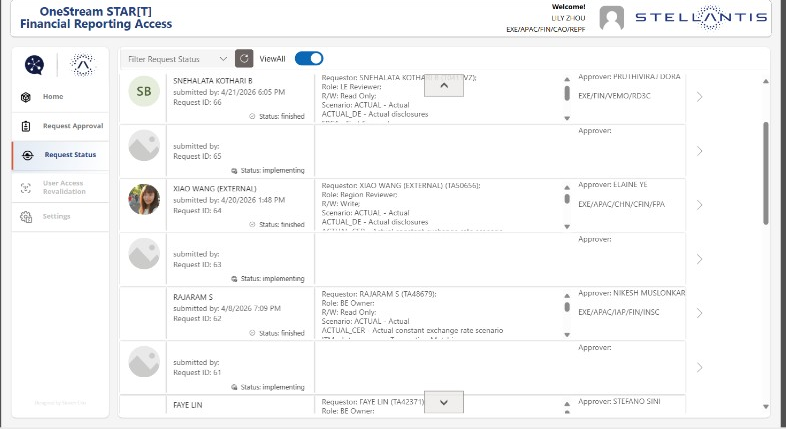Click the user profile avatar icon in header
This screenshot has height=429, width=786.
click(x=612, y=19)
